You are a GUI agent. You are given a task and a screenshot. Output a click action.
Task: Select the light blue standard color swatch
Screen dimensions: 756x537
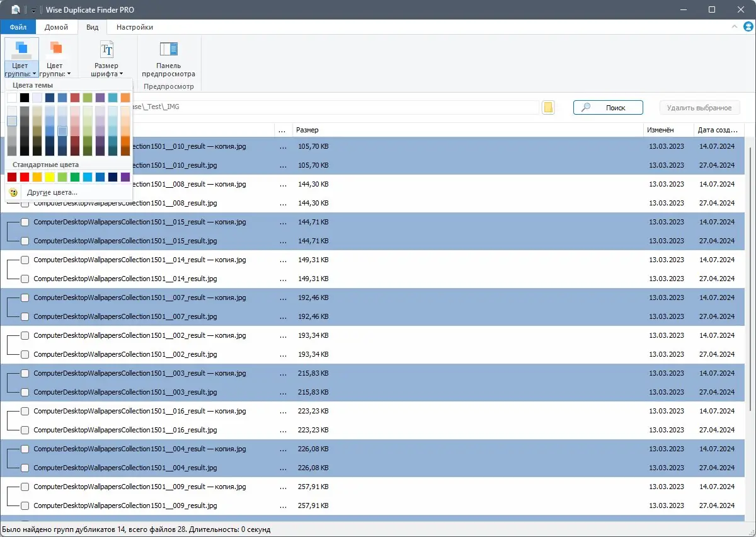(88, 177)
